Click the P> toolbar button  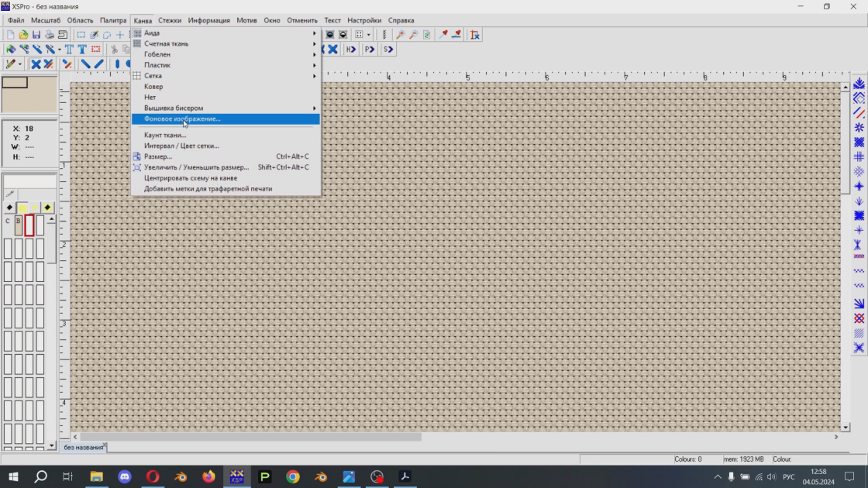tap(369, 50)
